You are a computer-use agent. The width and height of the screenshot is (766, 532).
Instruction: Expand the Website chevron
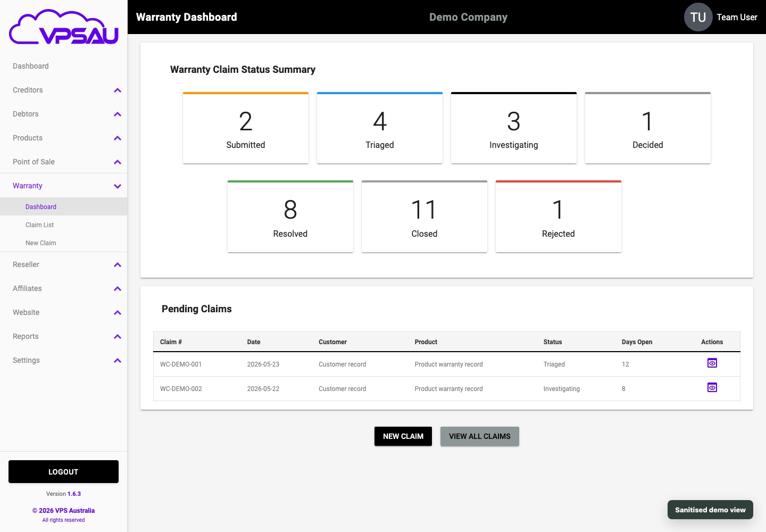[118, 312]
